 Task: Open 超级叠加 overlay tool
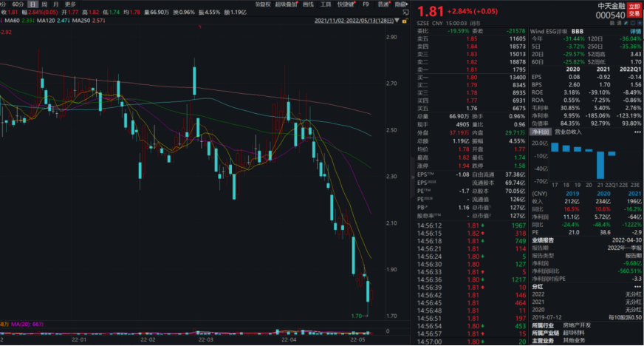286,4
